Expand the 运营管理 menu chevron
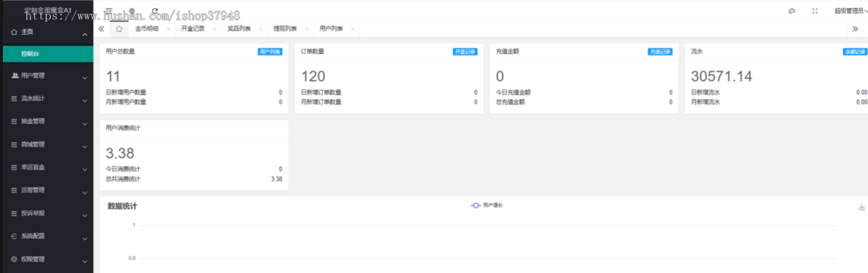Viewport: 868px width, 273px height. 84,193
